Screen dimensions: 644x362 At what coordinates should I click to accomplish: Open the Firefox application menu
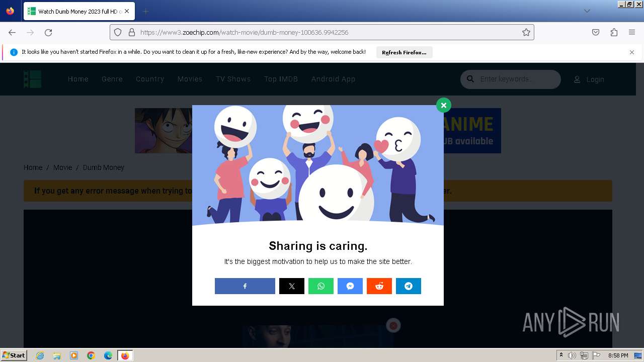pyautogui.click(x=632, y=32)
